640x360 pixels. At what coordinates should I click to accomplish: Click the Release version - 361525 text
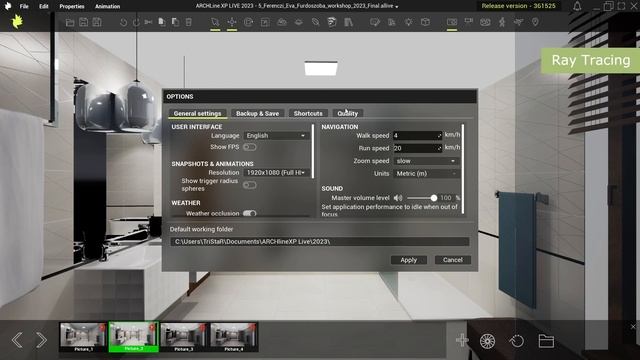[518, 6]
